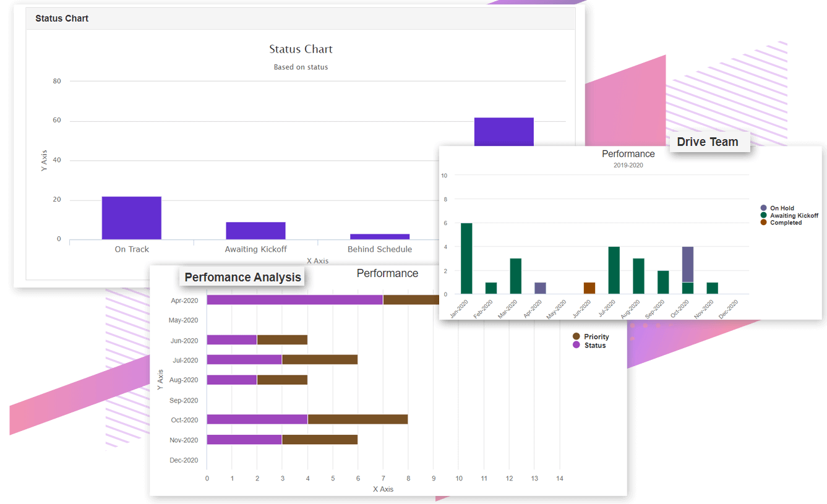Image resolution: width=827 pixels, height=504 pixels.
Task: Toggle the Status legend item
Action: point(594,345)
